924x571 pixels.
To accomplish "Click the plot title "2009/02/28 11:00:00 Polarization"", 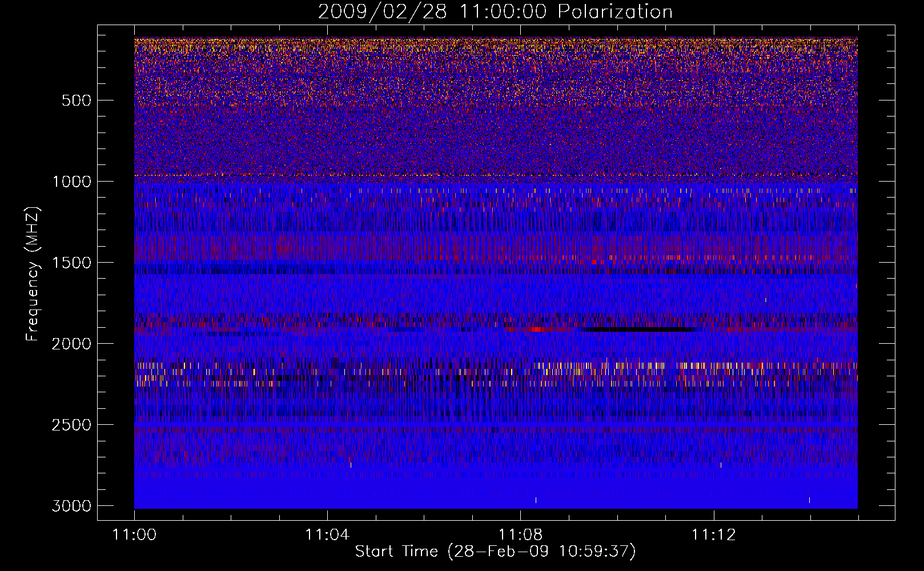I will tap(495, 11).
